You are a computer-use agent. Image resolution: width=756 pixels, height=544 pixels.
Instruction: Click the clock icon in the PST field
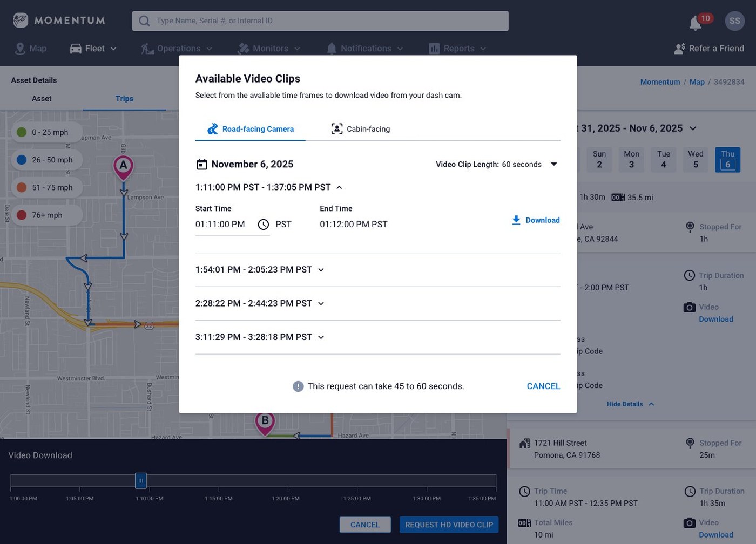click(x=263, y=224)
